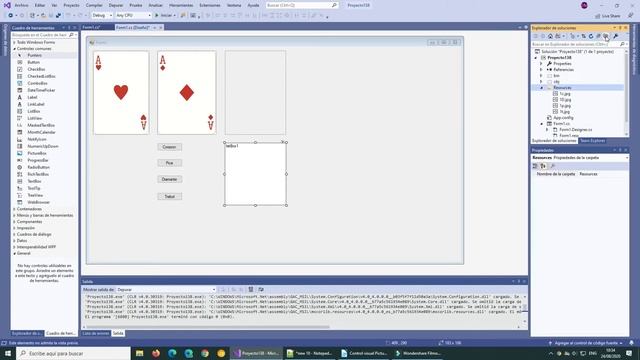The image size is (640, 360).
Task: Switch to Lista de errores tab
Action: pyautogui.click(x=96, y=333)
